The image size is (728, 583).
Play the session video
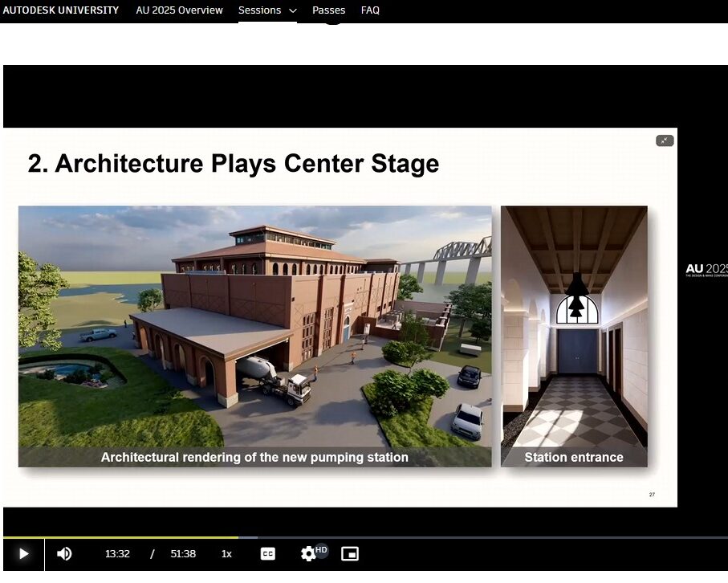tap(22, 553)
